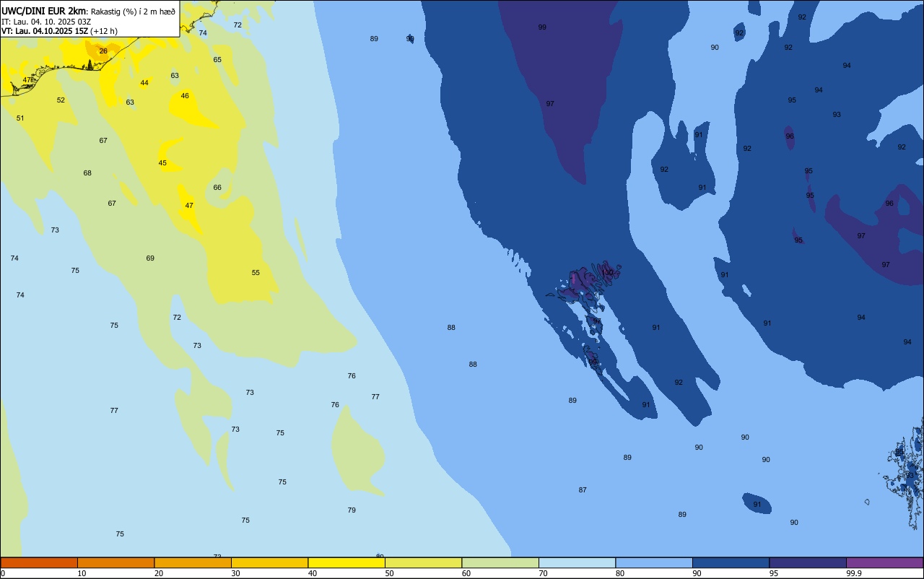Click the 70–80 pale blue legend swatch
Image resolution: width=924 pixels, height=579 pixels.
577,562
